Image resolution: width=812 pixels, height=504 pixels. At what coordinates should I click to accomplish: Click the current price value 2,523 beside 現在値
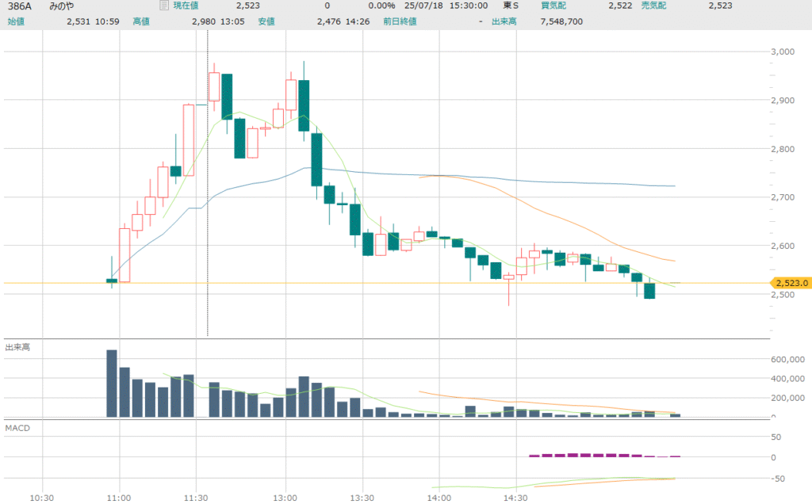[x=248, y=6]
